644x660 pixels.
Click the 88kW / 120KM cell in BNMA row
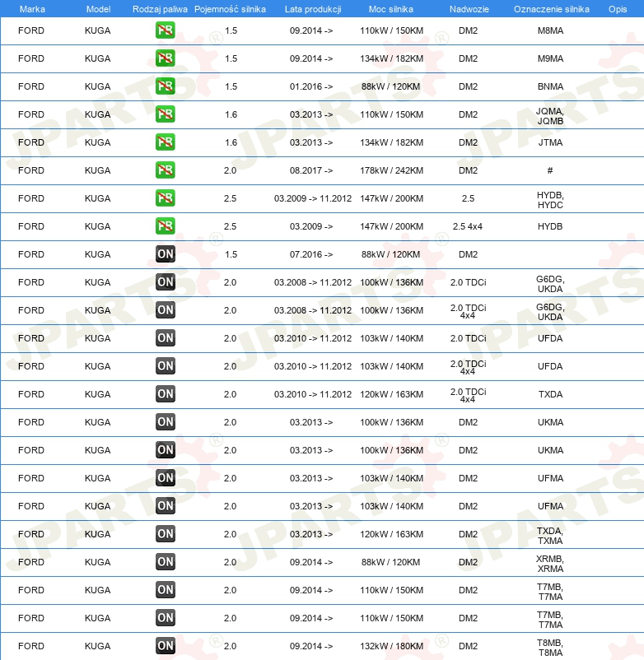[390, 86]
